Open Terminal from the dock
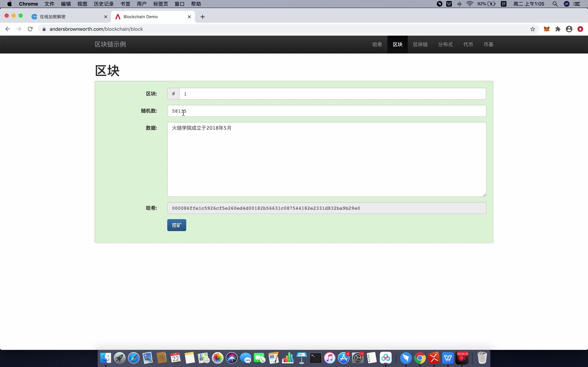The width and height of the screenshot is (588, 367). pos(316,358)
